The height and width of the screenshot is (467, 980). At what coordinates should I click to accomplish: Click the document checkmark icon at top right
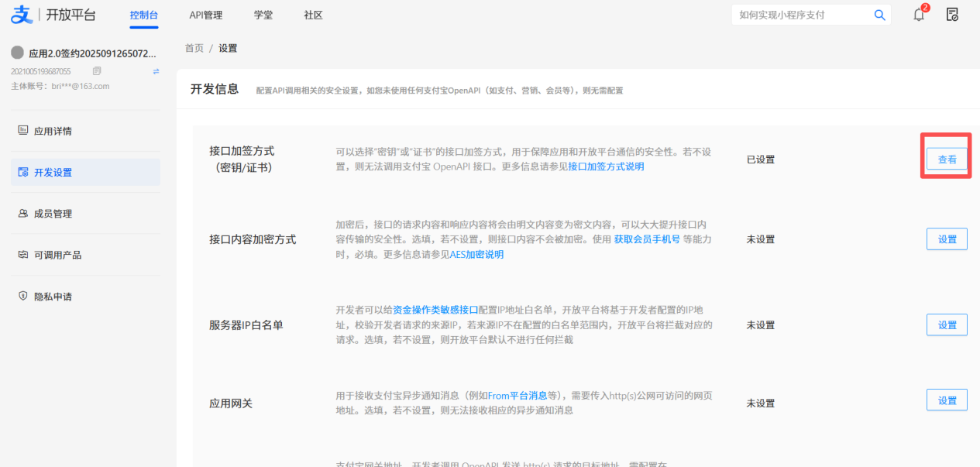coord(953,15)
